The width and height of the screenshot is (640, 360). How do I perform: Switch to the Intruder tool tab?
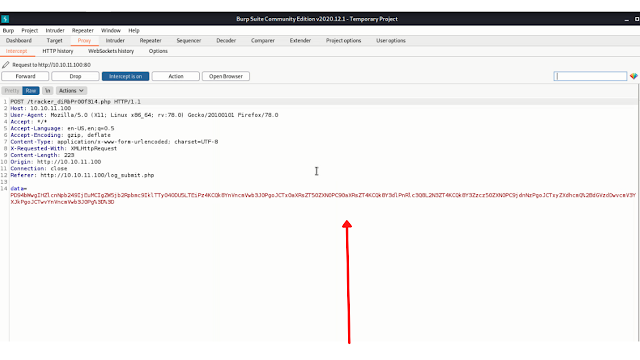[115, 40]
